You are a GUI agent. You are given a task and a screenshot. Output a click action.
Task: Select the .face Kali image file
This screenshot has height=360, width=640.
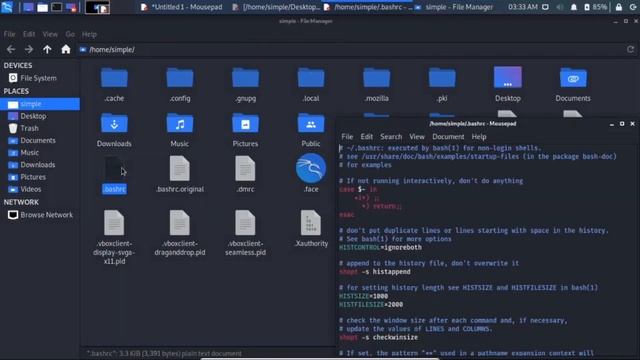(311, 173)
